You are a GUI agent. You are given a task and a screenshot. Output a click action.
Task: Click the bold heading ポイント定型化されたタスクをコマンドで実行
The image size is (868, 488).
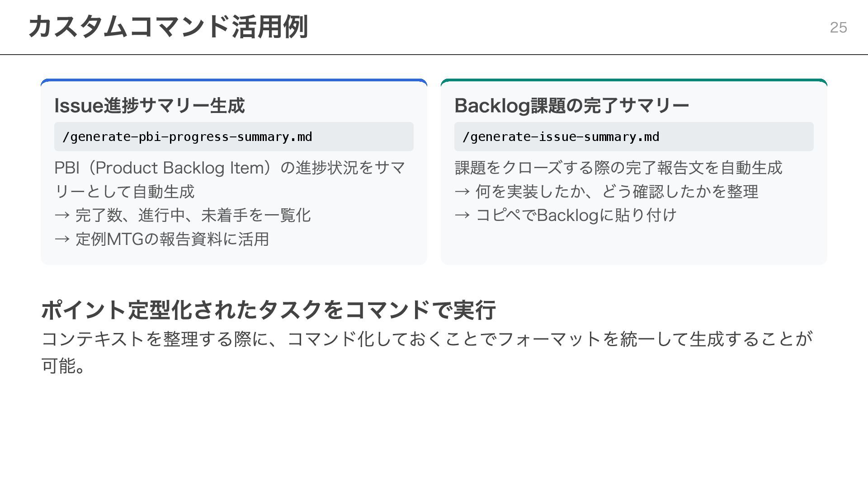tap(269, 310)
